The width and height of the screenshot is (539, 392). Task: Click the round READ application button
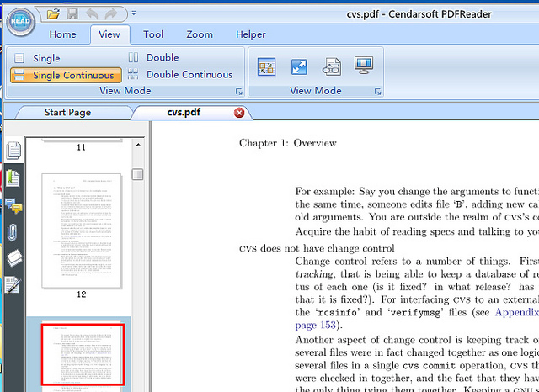(20, 21)
